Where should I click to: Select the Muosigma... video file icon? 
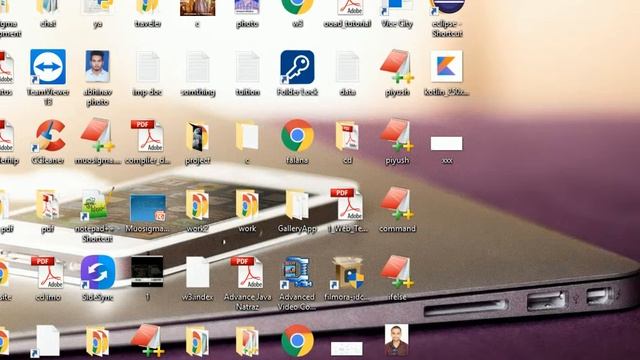[x=148, y=209]
